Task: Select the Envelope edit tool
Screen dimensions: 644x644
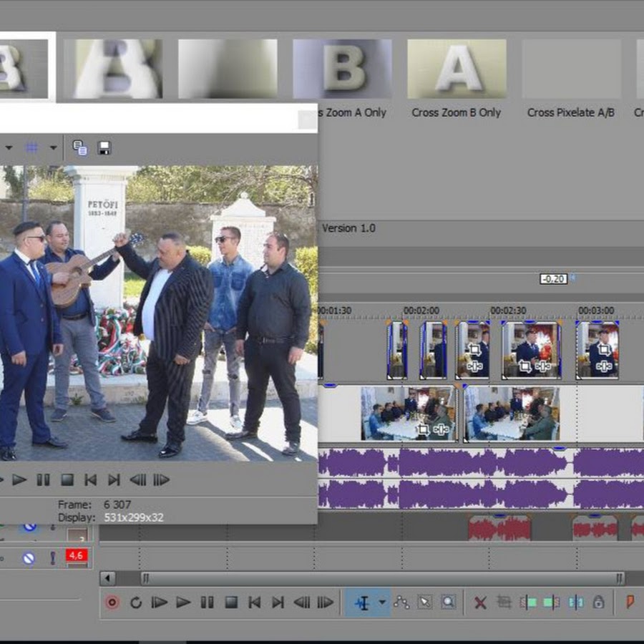Action: tap(401, 602)
